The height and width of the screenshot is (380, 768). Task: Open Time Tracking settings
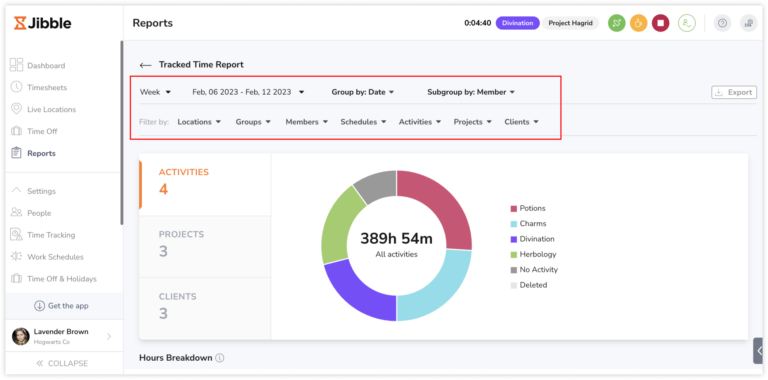pyautogui.click(x=51, y=235)
